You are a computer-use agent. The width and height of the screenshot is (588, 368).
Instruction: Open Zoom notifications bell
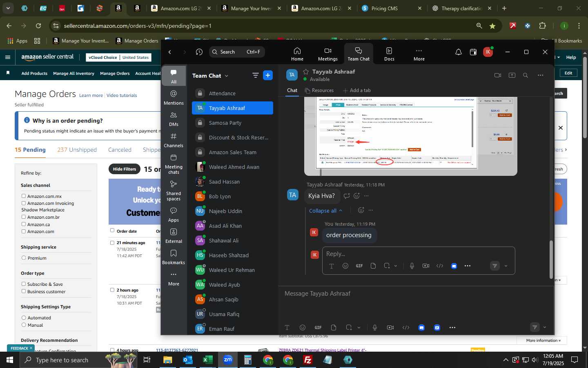tap(459, 52)
